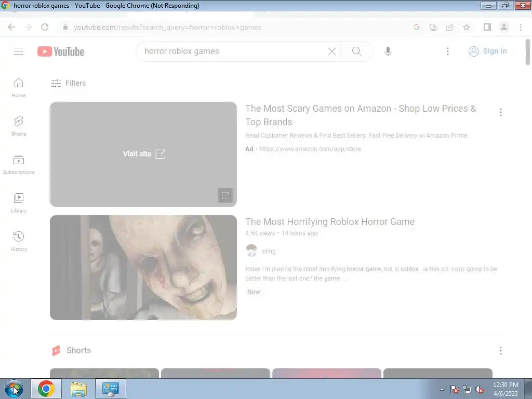Screen dimensions: 532x399
Task: Open the Shorts shelf three-dot menu
Action: coord(500,351)
